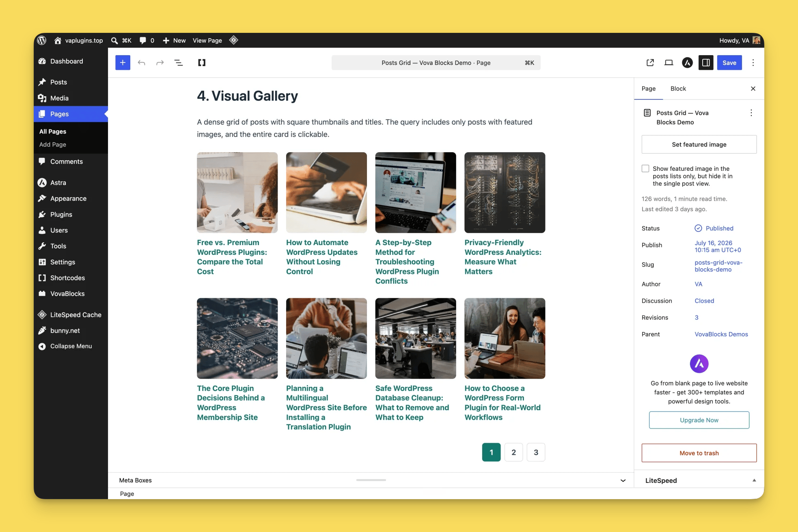
Task: Collapse the LiteSpeed panel
Action: (754, 480)
